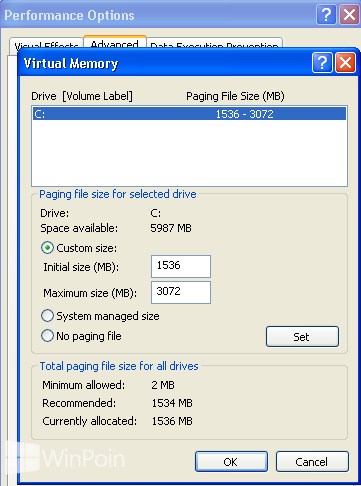Select the No paging file option
This screenshot has height=486, width=361.
coord(47,336)
